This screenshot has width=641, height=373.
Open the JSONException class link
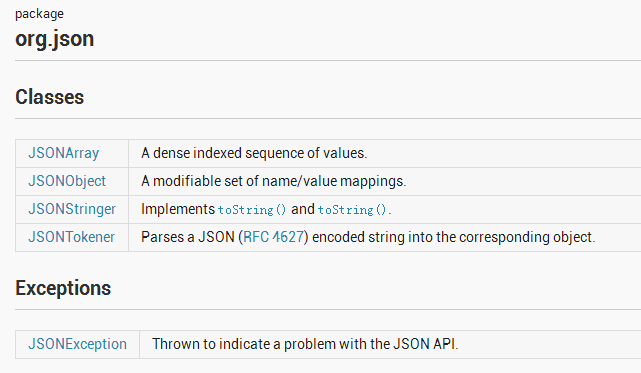coord(77,344)
